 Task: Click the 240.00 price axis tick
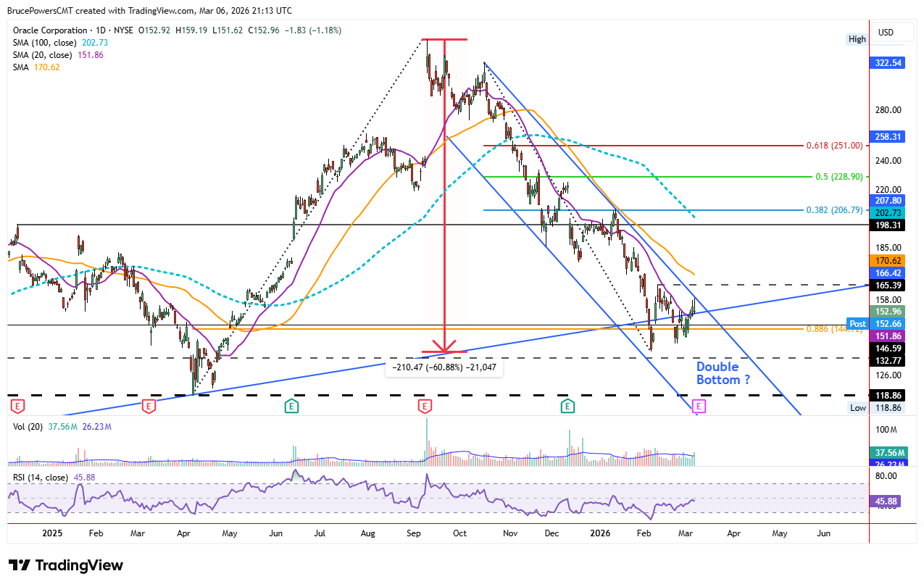[x=889, y=161]
